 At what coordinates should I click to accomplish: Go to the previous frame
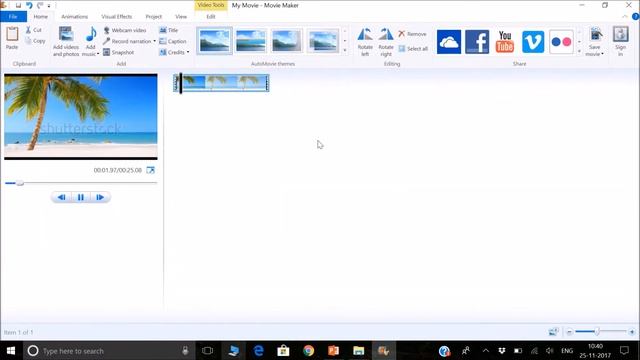pyautogui.click(x=62, y=197)
